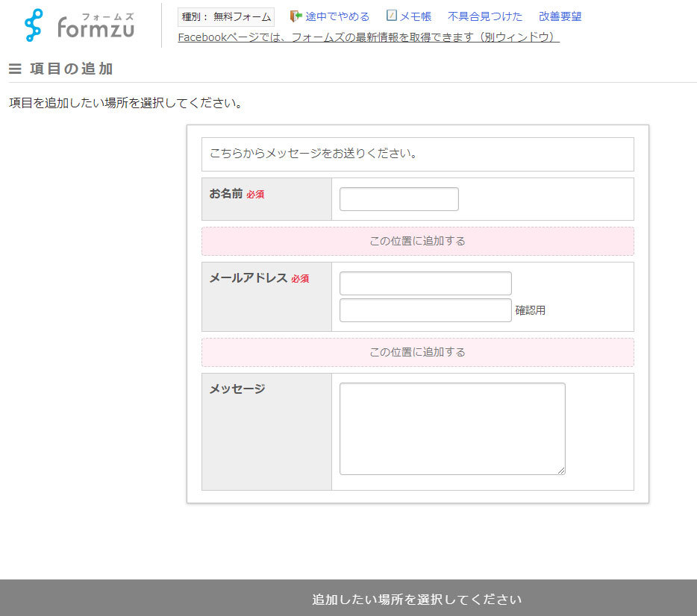Focus the 確認用 email confirmation field
Image resolution: width=697 pixels, height=616 pixels.
coord(425,310)
